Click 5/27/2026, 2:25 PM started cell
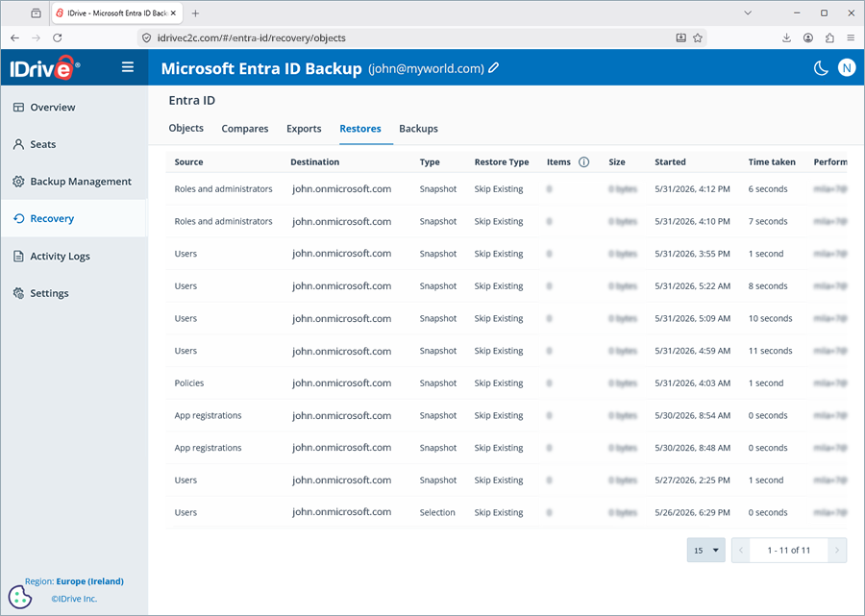This screenshot has width=865, height=616. coord(692,480)
